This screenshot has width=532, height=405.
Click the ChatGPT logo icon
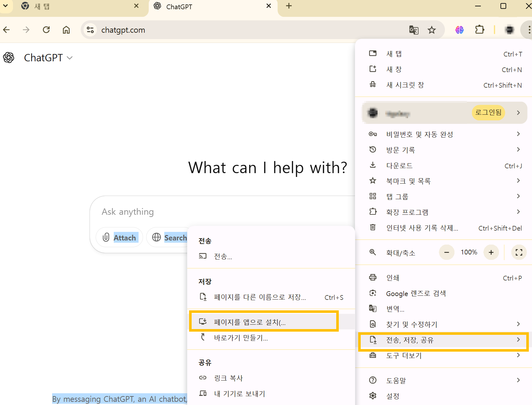pyautogui.click(x=9, y=58)
